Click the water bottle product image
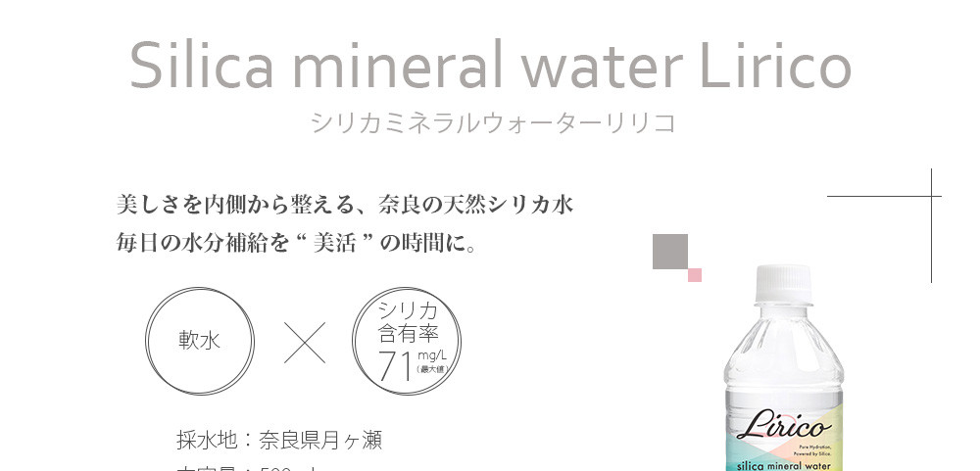The image size is (980, 471). (784, 382)
